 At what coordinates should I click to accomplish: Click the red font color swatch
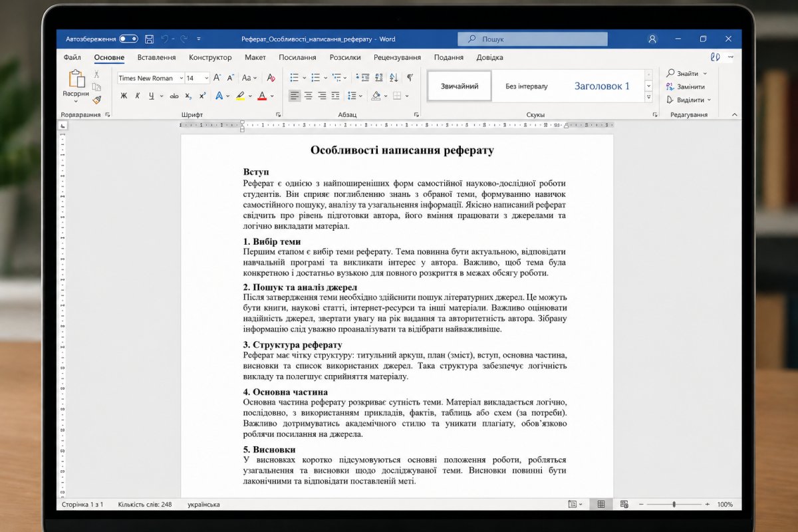point(262,96)
